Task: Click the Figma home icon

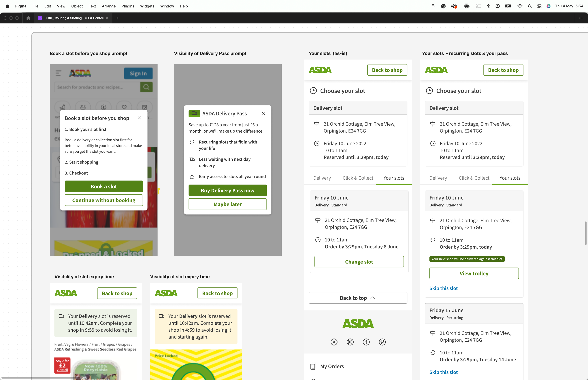Action: 28,18
